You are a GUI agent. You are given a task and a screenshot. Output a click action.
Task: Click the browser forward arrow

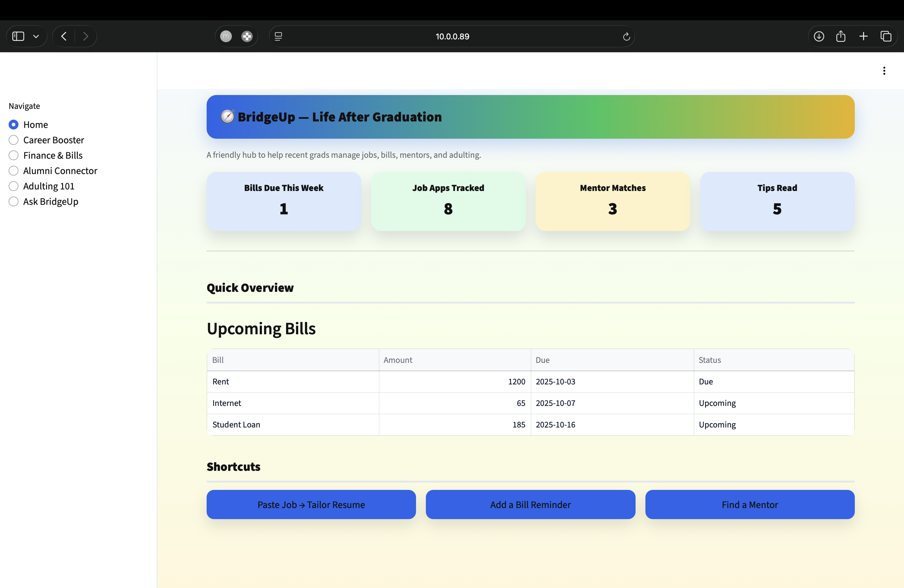click(85, 37)
